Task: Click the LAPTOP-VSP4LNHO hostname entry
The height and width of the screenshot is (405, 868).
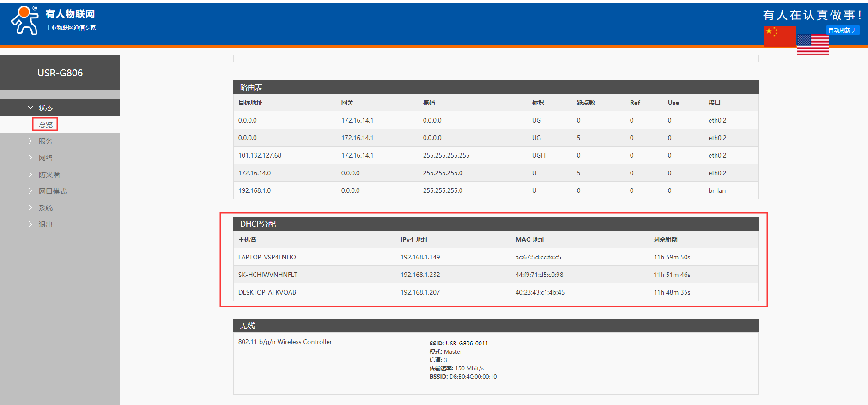Action: pyautogui.click(x=267, y=257)
